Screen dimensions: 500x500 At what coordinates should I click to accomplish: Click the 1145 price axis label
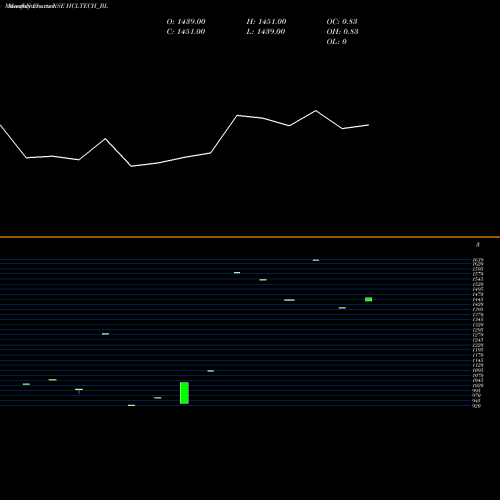[x=478, y=360]
